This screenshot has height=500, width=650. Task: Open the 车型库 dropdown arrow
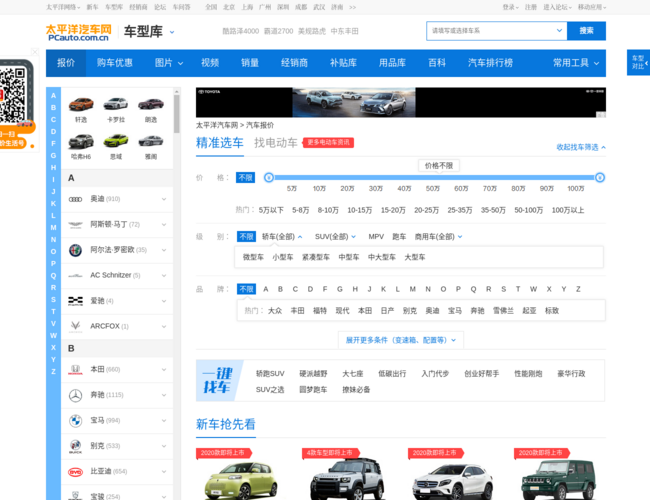pyautogui.click(x=172, y=32)
